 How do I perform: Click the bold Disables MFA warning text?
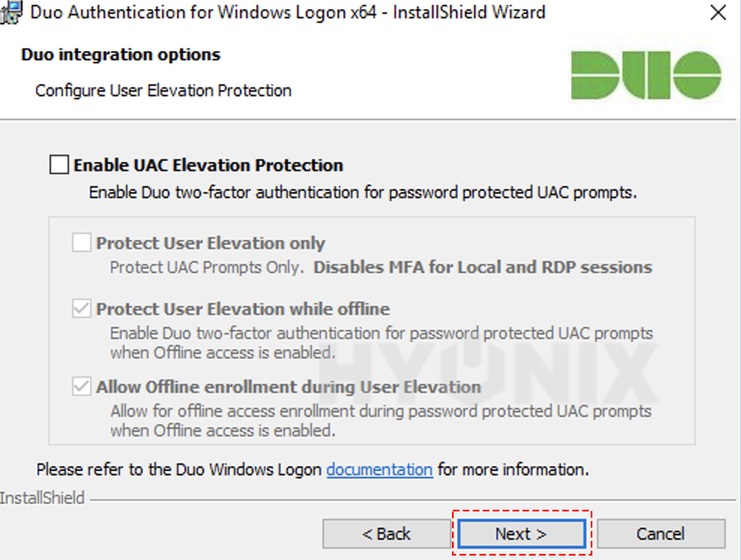point(482,267)
